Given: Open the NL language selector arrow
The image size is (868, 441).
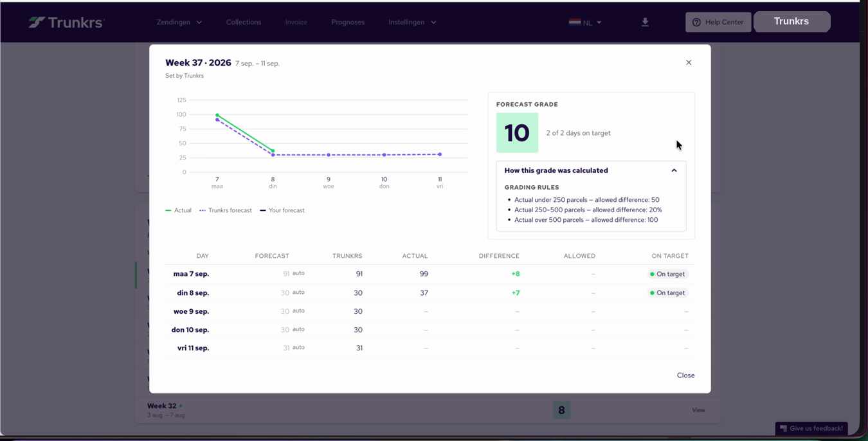Looking at the screenshot, I should point(599,22).
